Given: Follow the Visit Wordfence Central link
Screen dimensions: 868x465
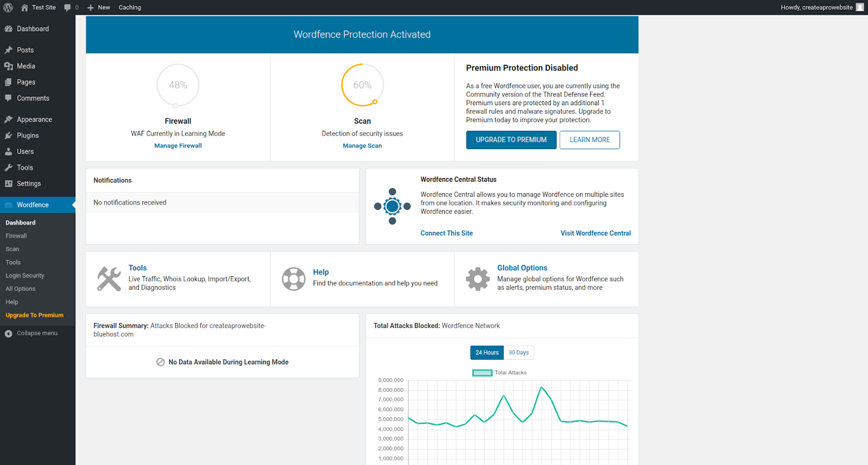Looking at the screenshot, I should pyautogui.click(x=596, y=233).
